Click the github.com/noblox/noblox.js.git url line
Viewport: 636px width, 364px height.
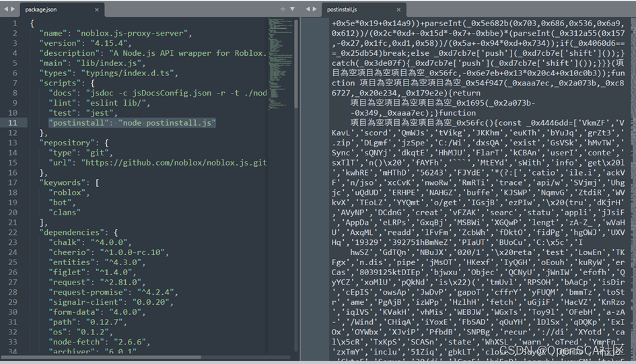click(157, 163)
